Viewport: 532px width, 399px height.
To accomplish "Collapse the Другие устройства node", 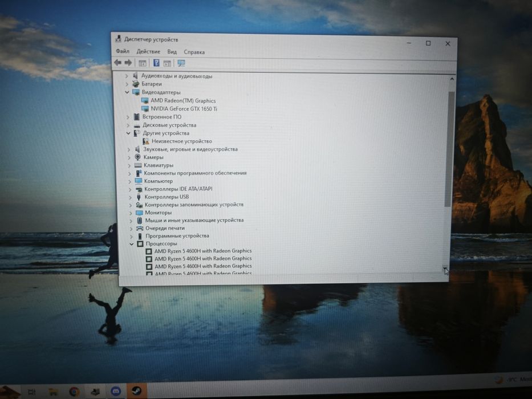I will (x=128, y=133).
